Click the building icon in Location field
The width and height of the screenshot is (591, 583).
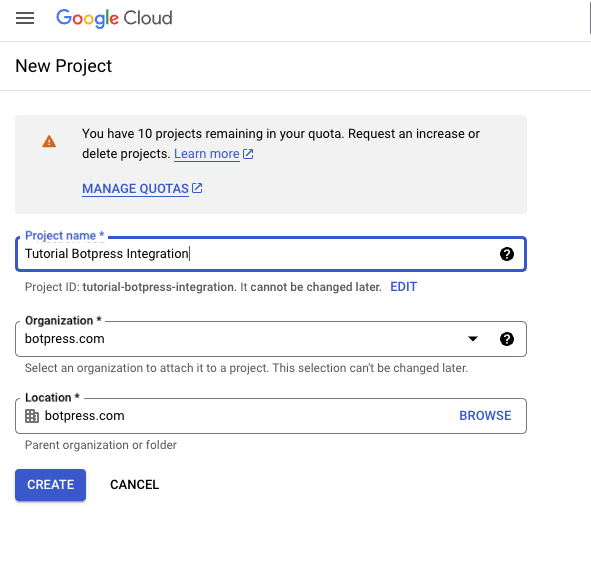[x=32, y=416]
